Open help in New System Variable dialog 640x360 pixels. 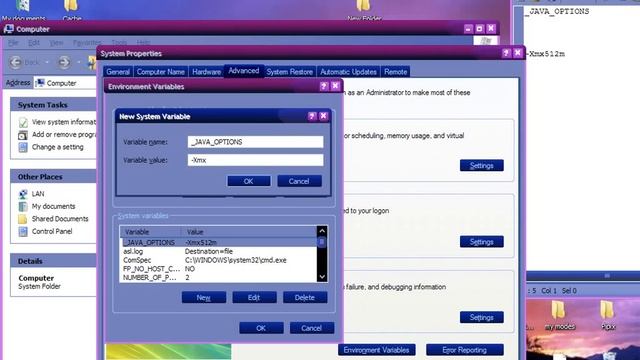(x=312, y=116)
